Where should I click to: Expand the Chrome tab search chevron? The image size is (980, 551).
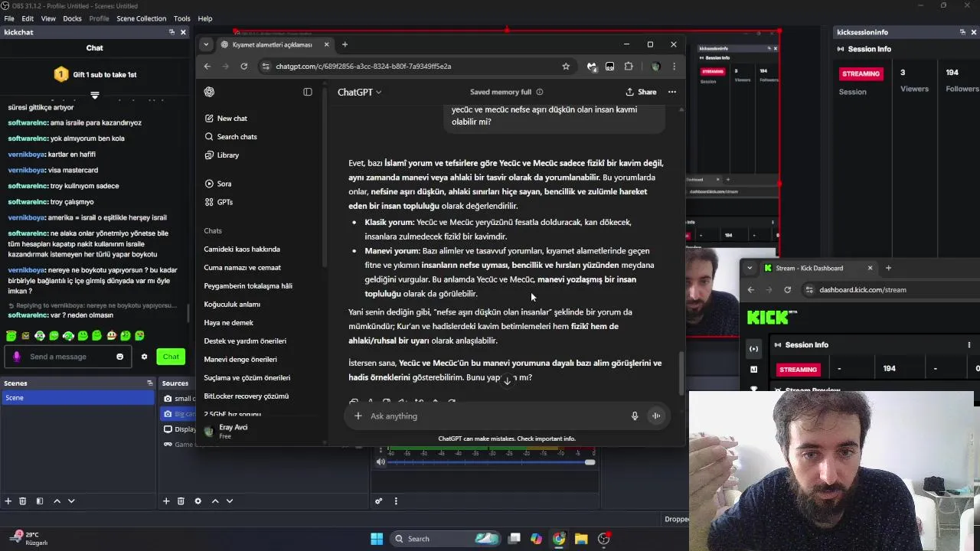[206, 44]
